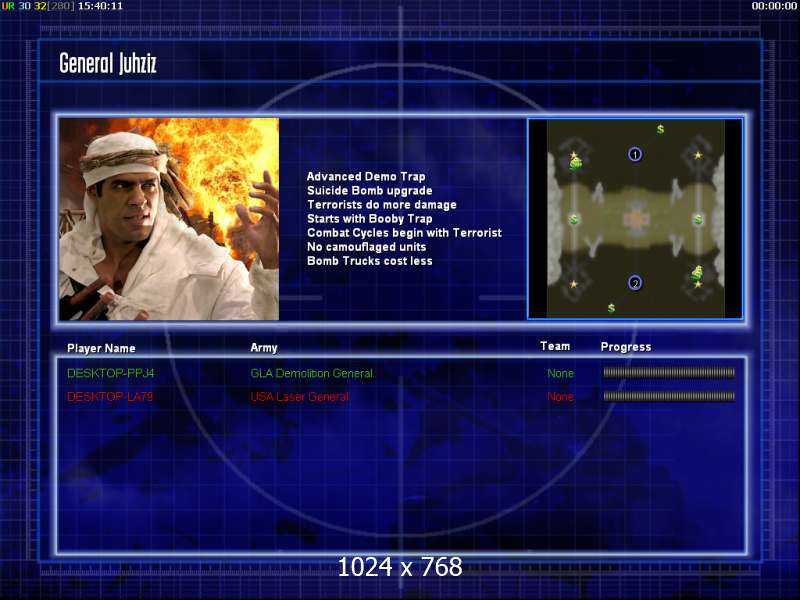Click the "General Juhziz" title
This screenshot has width=800, height=600.
108,63
